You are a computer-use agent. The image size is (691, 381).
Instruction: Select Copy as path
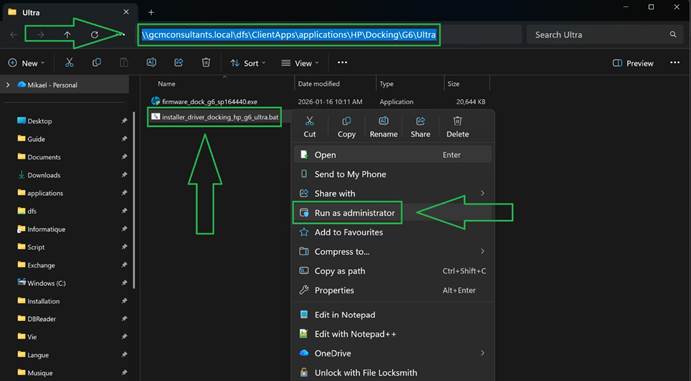392,271
